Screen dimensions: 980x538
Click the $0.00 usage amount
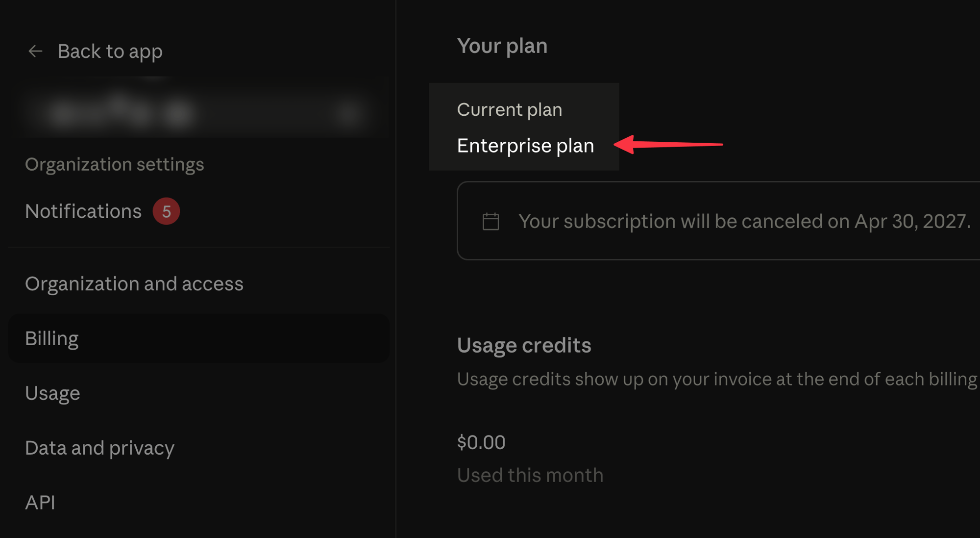pyautogui.click(x=481, y=442)
